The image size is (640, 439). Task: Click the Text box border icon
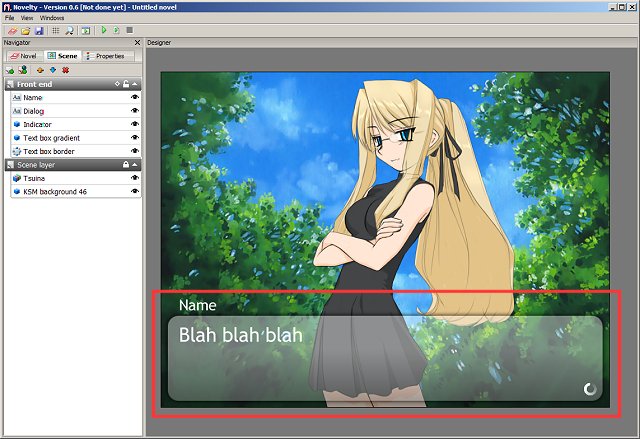[x=17, y=151]
